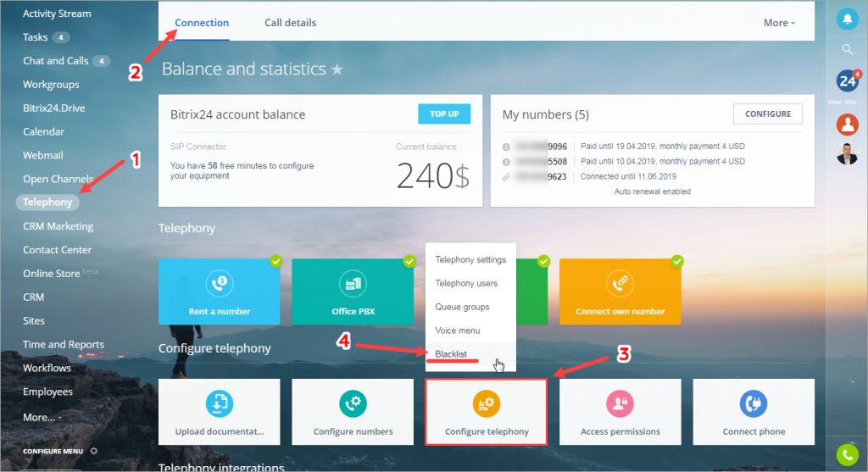
Task: Click the Chat and Calls counter badge
Action: click(102, 61)
